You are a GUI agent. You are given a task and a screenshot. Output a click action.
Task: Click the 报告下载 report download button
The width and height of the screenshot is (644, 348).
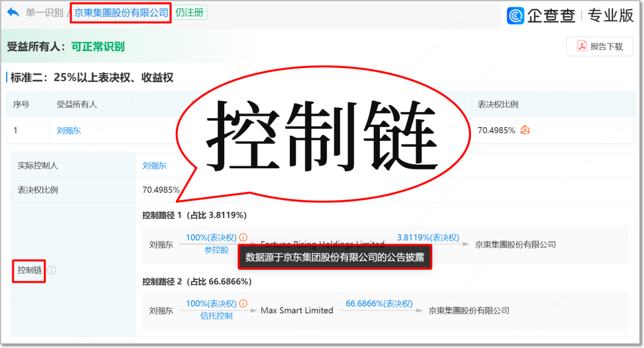tap(599, 46)
